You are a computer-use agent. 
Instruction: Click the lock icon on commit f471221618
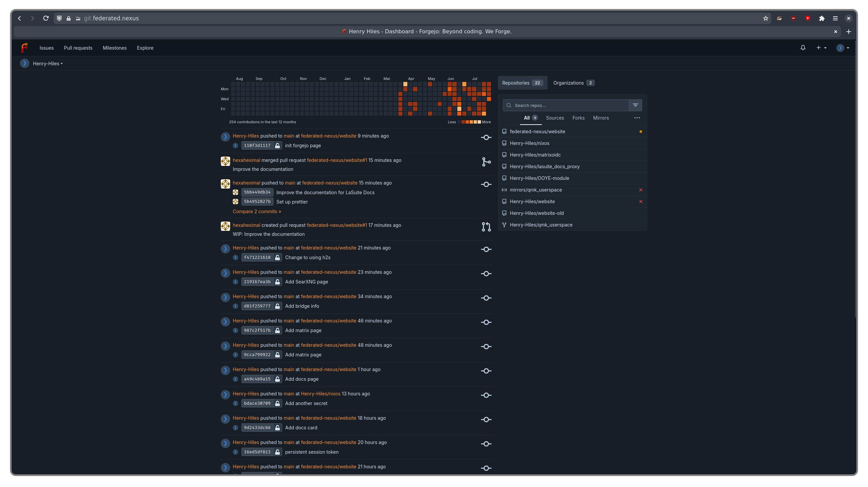click(x=277, y=257)
